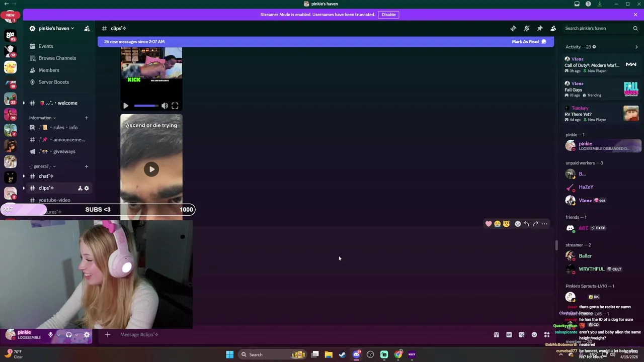Open microphone input options chevron
Viewport: 644px width, 362px height.
pos(58,335)
